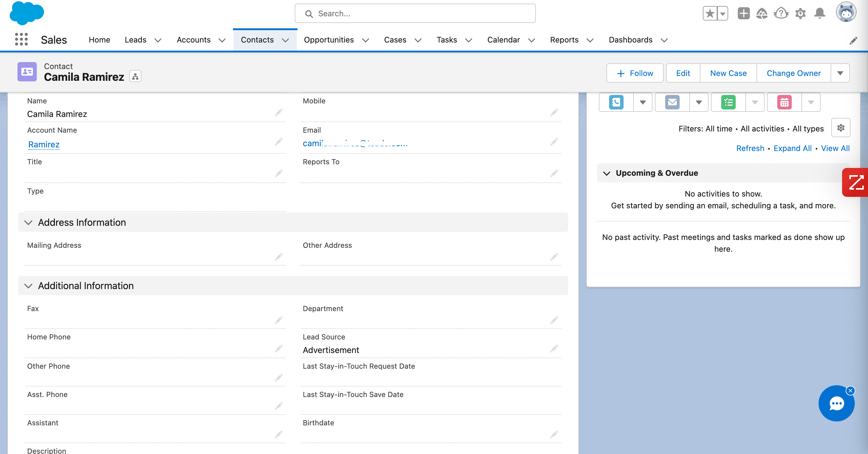Click the New Task checklist icon
The image size is (868, 454).
click(x=728, y=102)
